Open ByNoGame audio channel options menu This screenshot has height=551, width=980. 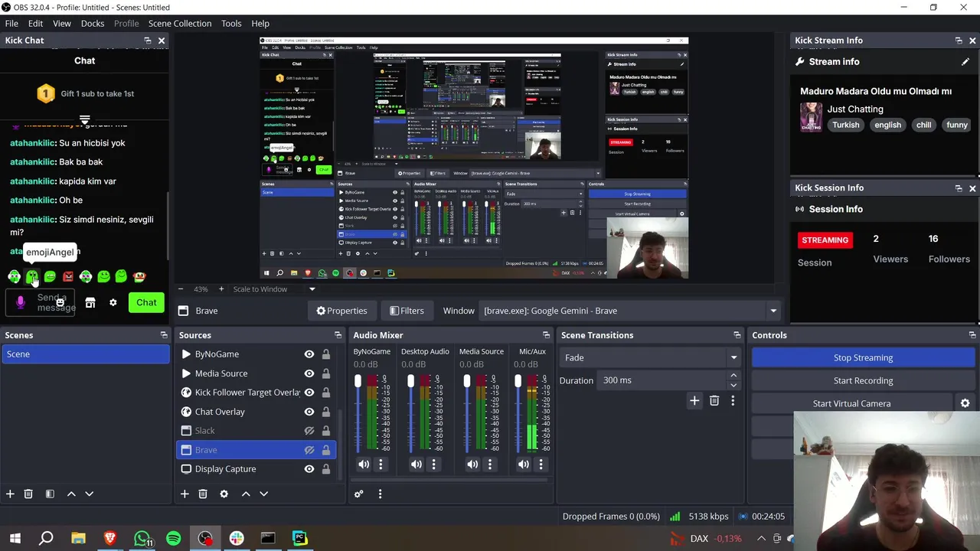point(381,464)
